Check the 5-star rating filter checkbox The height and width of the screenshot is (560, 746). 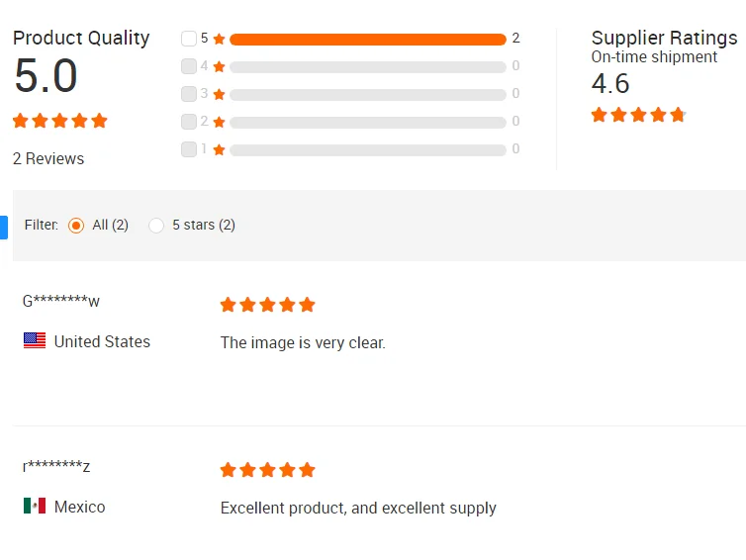189,39
